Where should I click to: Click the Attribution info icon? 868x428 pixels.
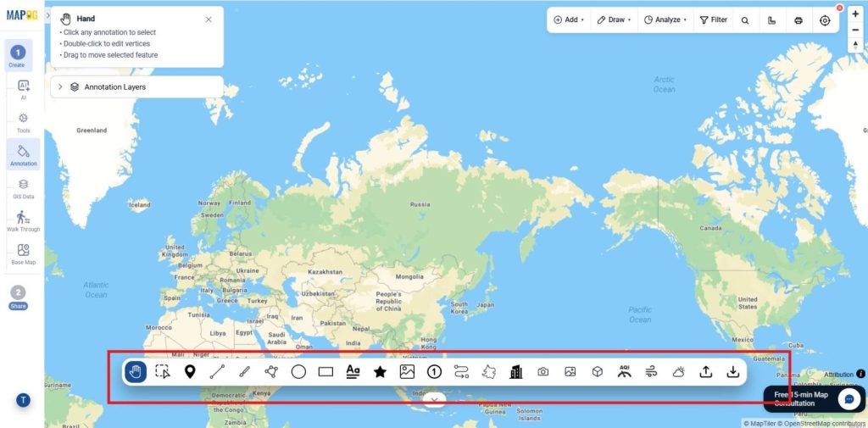861,375
